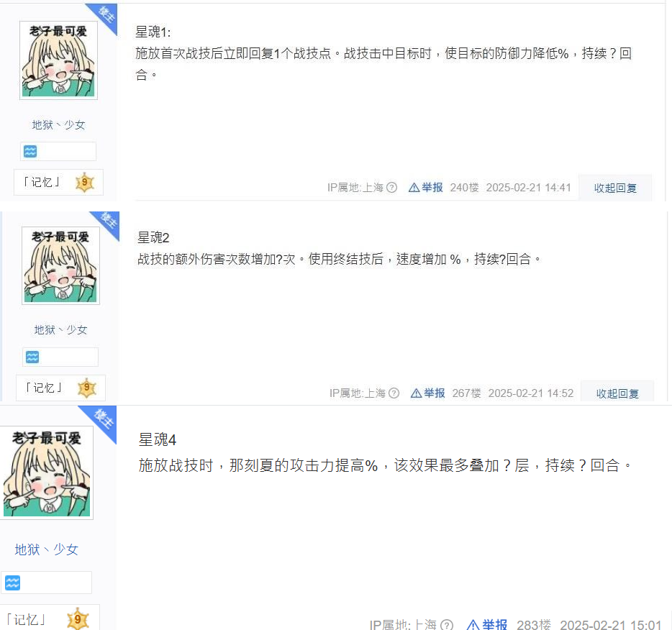Screen dimensions: 672x630
Task: Click the 「记忆」 title badge in second post
Action: [x=44, y=388]
